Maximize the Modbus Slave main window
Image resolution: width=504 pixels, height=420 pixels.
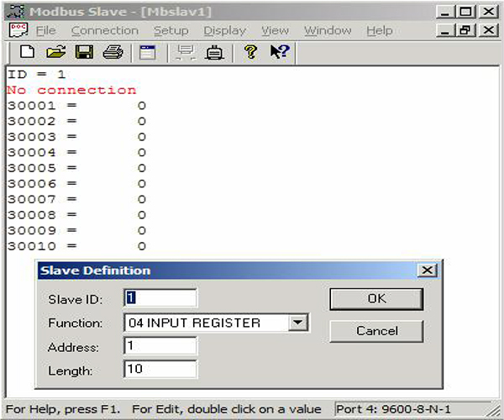coord(465,12)
